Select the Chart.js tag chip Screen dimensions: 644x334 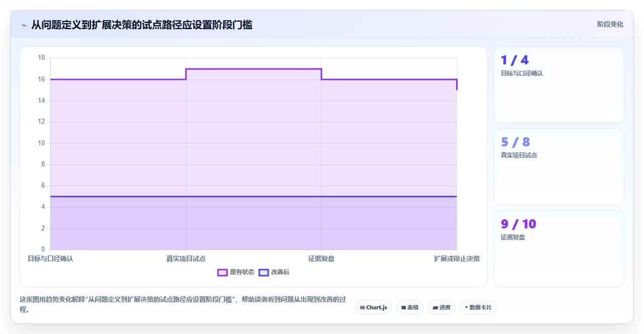pos(374,307)
